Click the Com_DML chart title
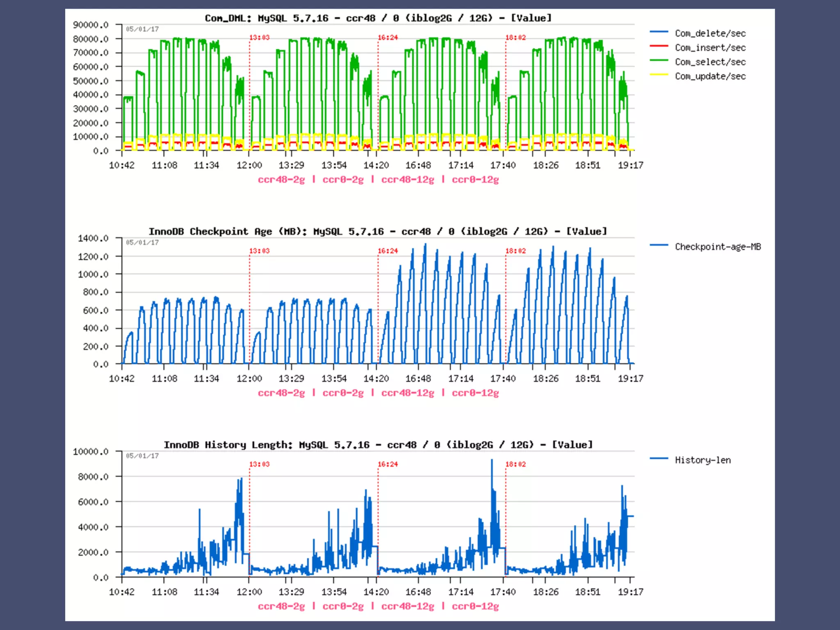The height and width of the screenshot is (630, 840). coord(378,18)
